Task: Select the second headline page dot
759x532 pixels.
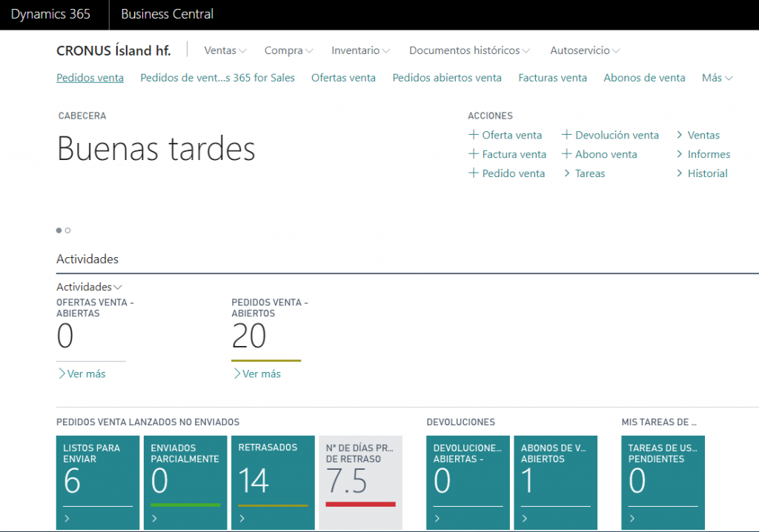Action: coord(68,230)
